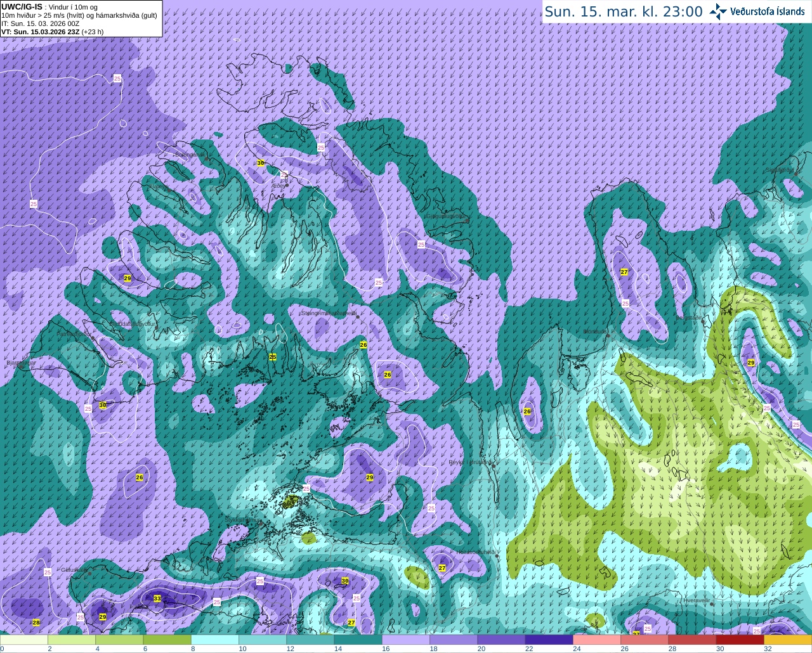
Task: Click the legend swatch for 12–14 m/s
Action: tap(310, 640)
